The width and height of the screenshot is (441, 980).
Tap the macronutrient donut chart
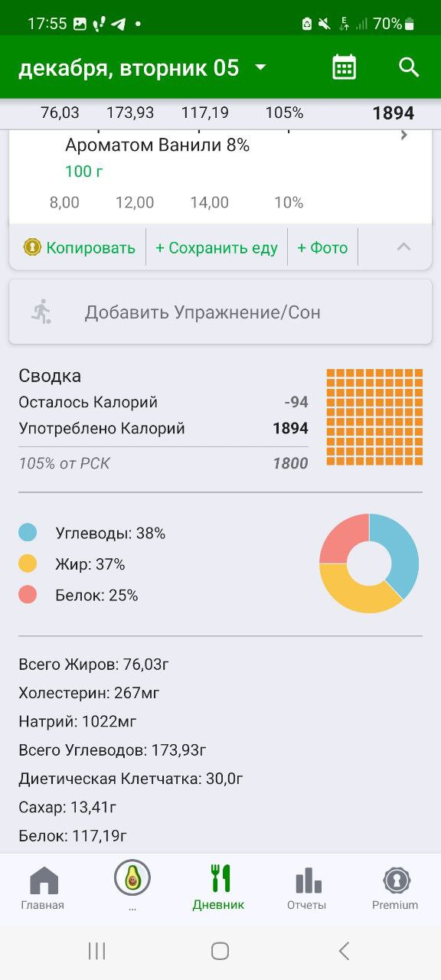pyautogui.click(x=369, y=563)
